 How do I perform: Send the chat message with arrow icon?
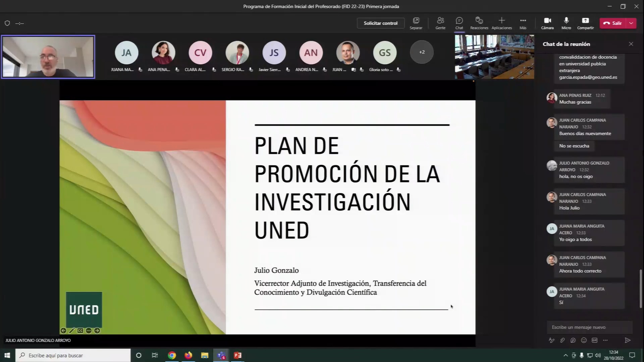click(x=628, y=340)
